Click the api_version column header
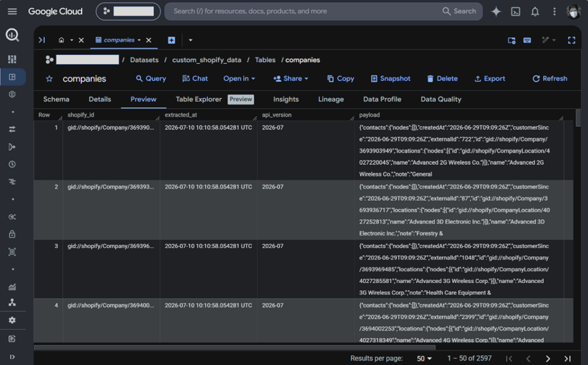 pos(277,115)
